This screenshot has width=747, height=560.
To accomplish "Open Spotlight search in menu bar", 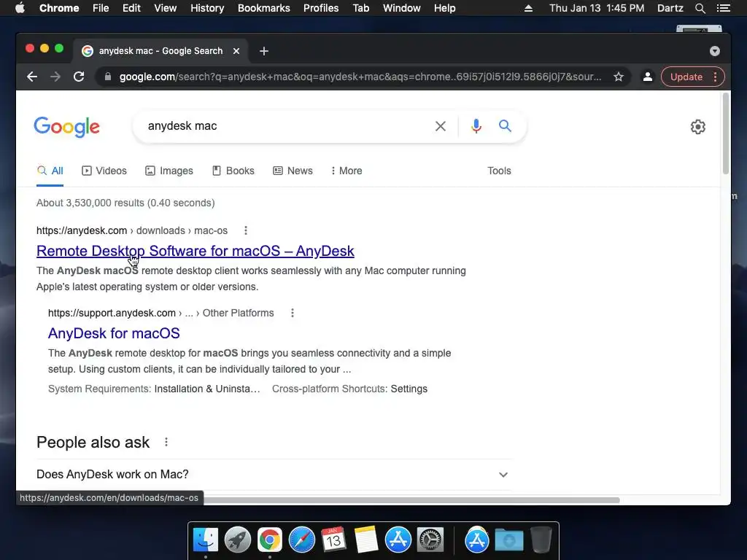I will (x=700, y=8).
